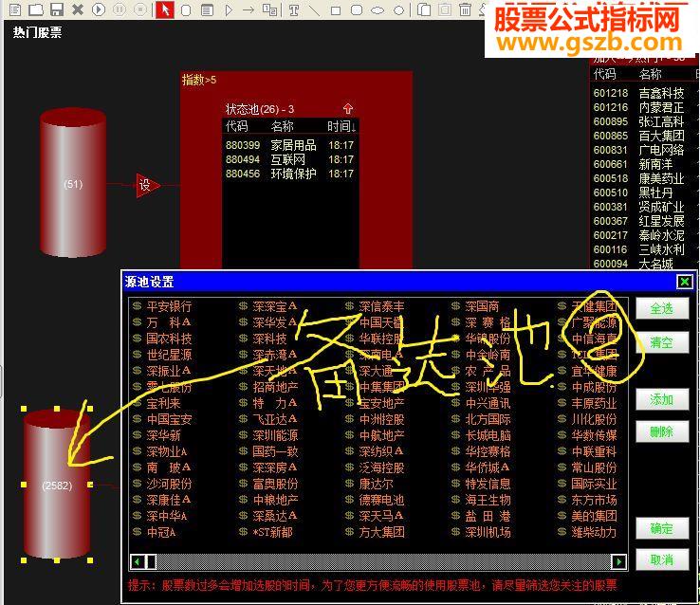
Task: Select the arrow pointer tool
Action: tap(165, 9)
